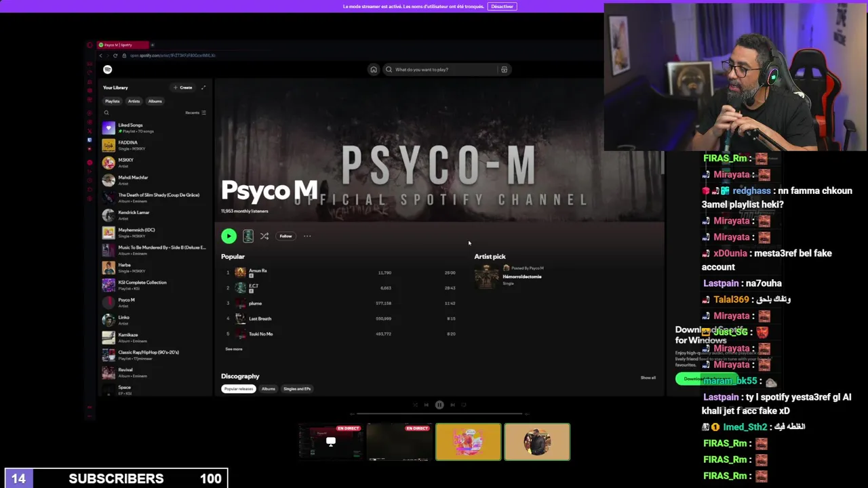Open Kamikaze album in library
This screenshot has height=488, width=868.
(155, 338)
